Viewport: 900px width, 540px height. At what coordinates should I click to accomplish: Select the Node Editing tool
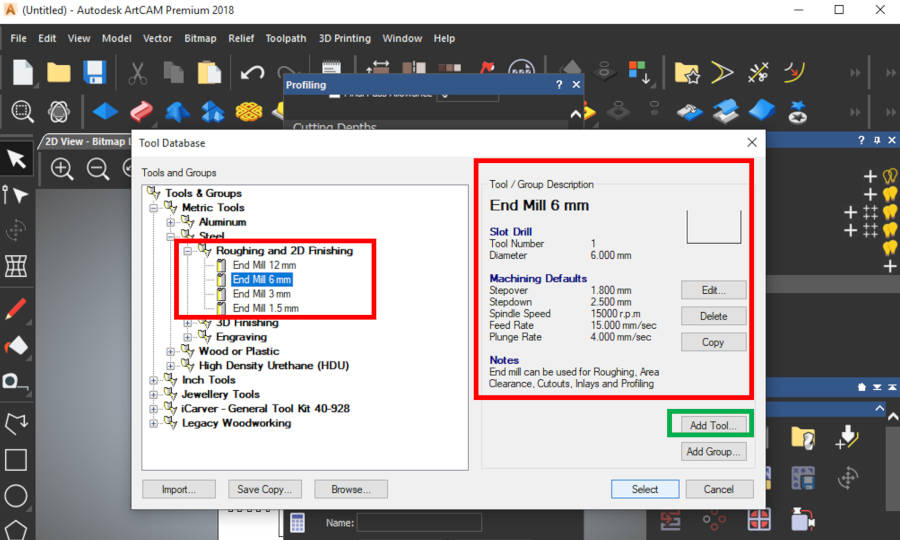[x=16, y=195]
